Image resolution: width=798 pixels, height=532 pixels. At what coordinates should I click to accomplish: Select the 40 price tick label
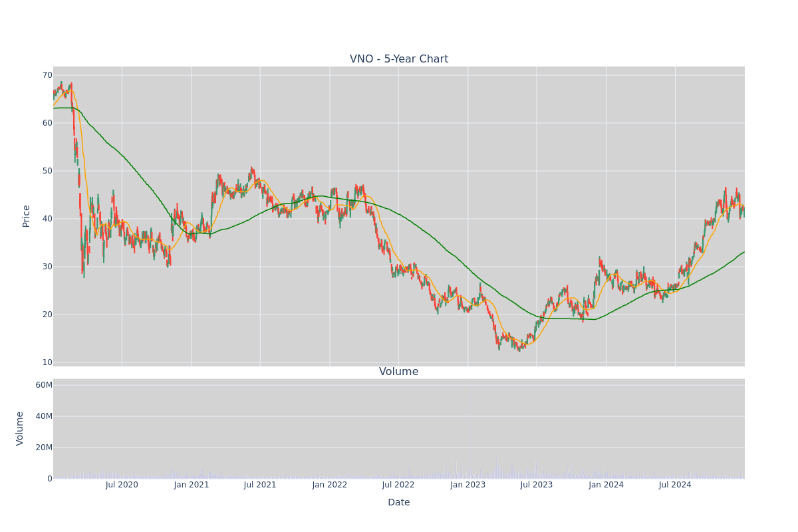click(x=48, y=219)
